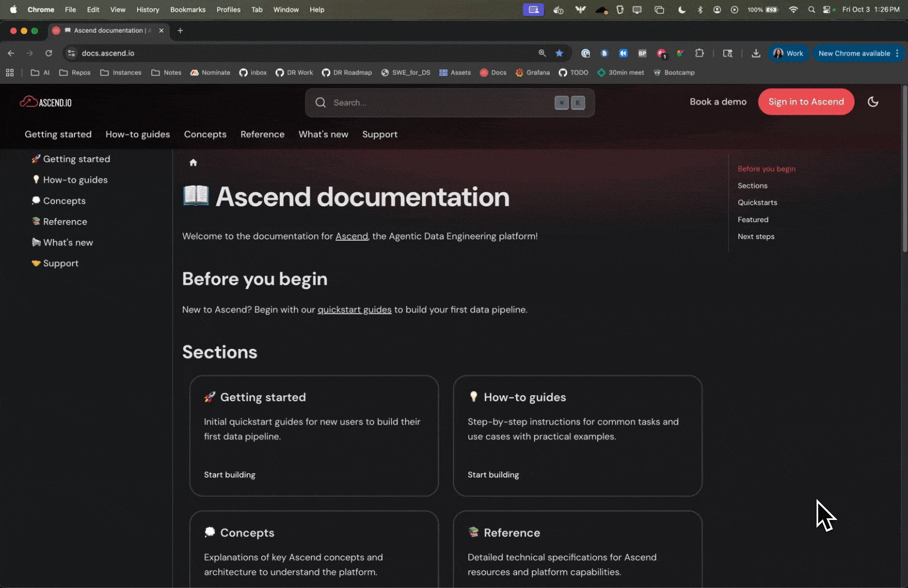Click the Do Not Disturb moon in the menu bar
This screenshot has height=588, width=908.
coord(682,9)
